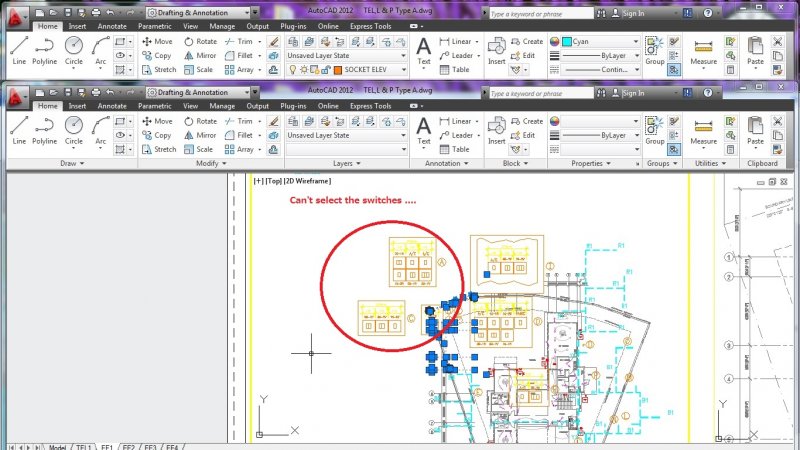Toggle the light bulb beside SOCKET ELEV layer
This screenshot has height=450, width=800.
point(293,70)
